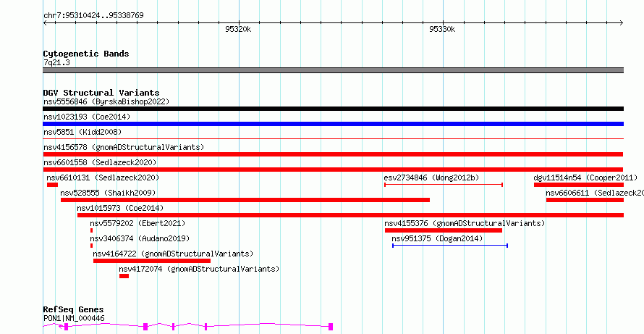The image size is (644, 334).
Task: Click the dgv11514n54 Cooper2011 red bar
Action: click(x=579, y=185)
